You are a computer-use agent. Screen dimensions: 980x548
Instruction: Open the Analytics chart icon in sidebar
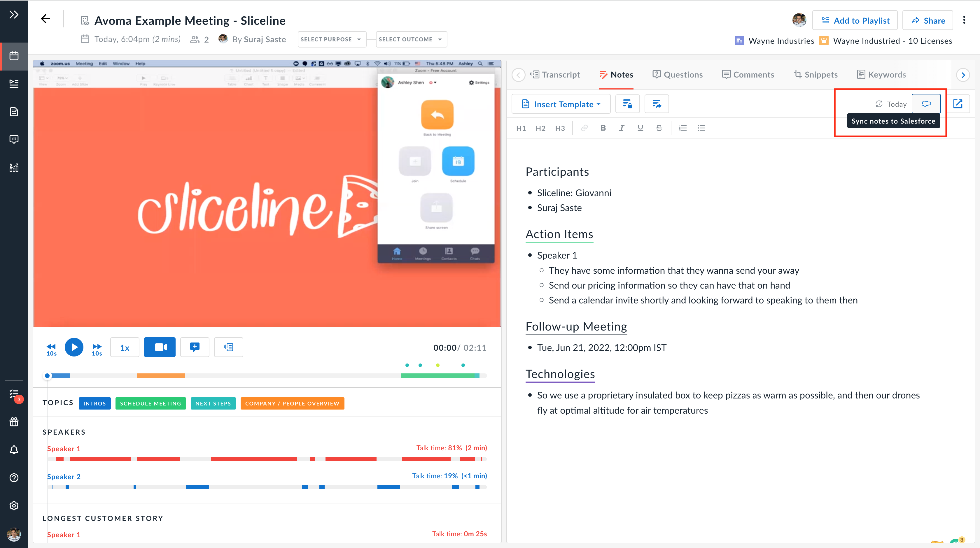[14, 168]
